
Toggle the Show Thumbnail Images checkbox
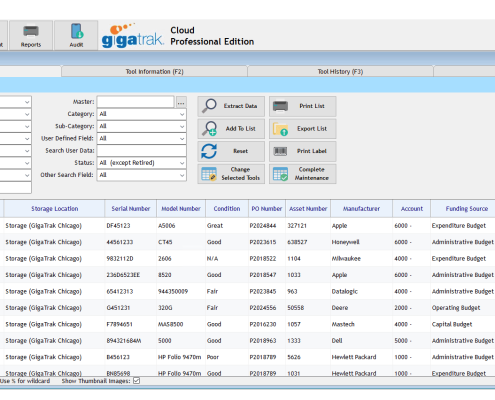(137, 381)
